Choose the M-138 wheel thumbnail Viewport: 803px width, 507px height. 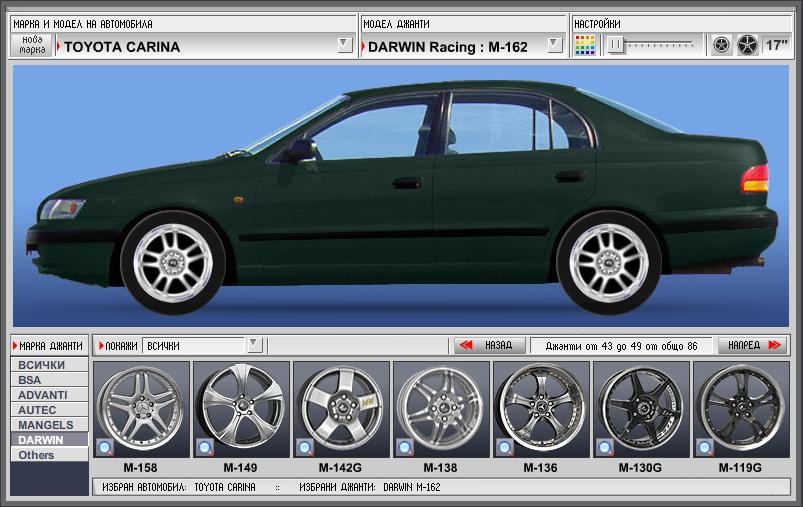(x=441, y=409)
